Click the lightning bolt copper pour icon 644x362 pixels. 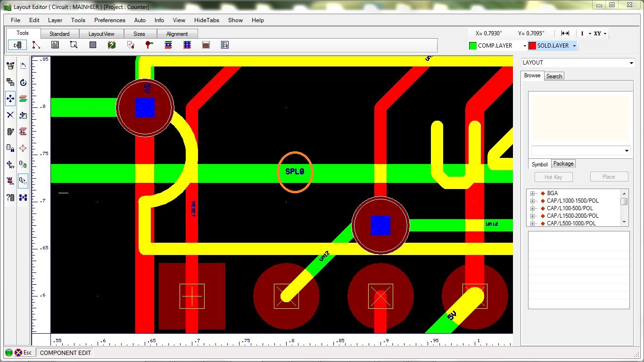pyautogui.click(x=112, y=45)
